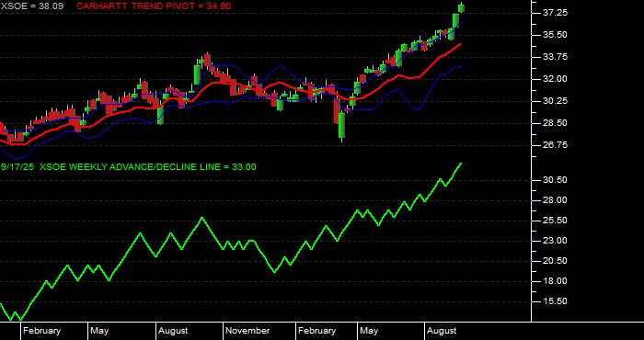Click the second May label on time axis
Viewport: 644px width, 340px height.
coord(369,331)
